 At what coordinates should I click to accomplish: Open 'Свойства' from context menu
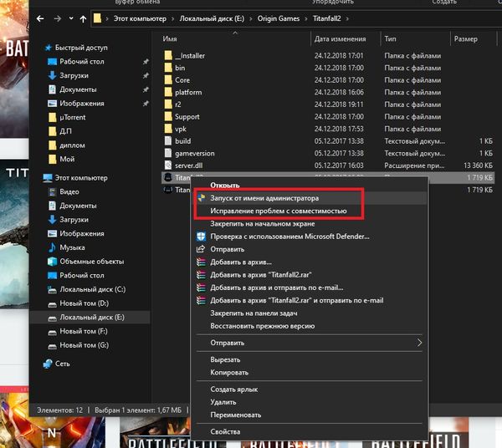coord(225,431)
